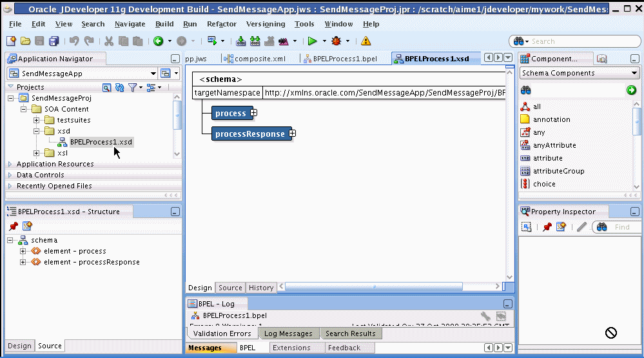Screen dimensions: 644x358
Task: Open the Schema Components dropdown
Action: (634, 73)
